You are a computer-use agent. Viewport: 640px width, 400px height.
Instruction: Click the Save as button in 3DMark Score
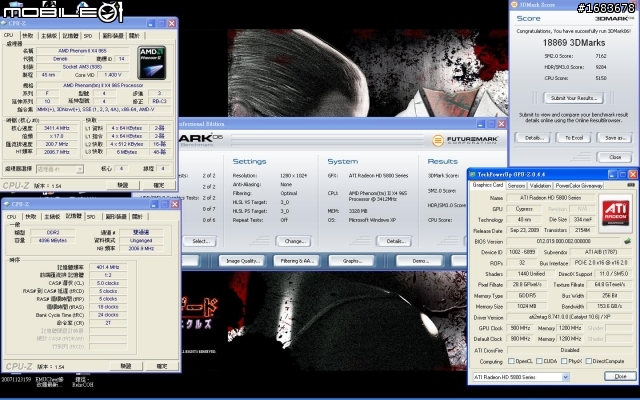615,138
